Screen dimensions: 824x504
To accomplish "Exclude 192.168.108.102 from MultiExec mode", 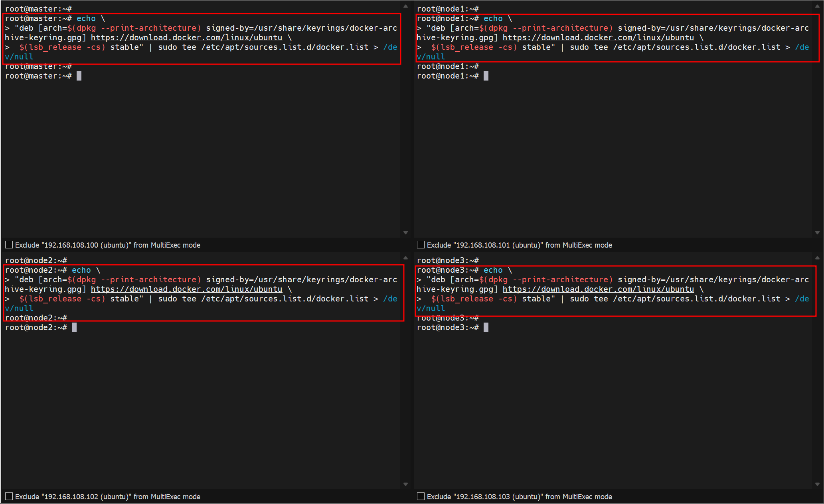I will click(9, 496).
